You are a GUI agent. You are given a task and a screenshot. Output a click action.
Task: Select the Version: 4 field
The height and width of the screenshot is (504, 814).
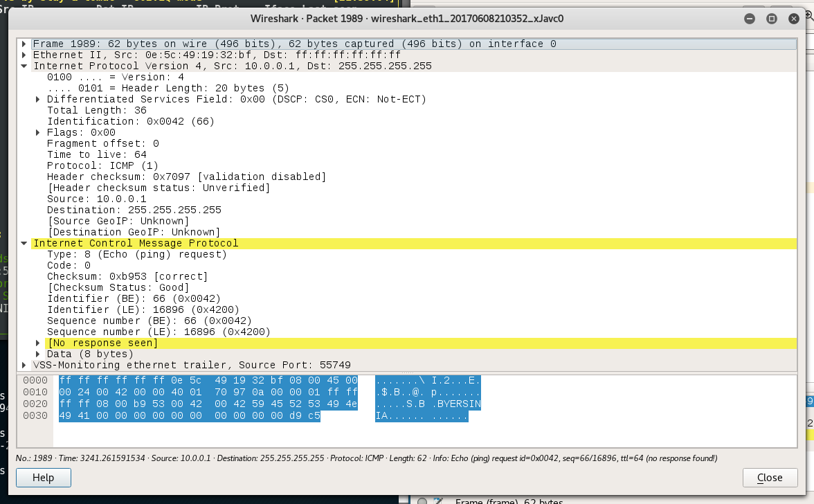click(115, 78)
